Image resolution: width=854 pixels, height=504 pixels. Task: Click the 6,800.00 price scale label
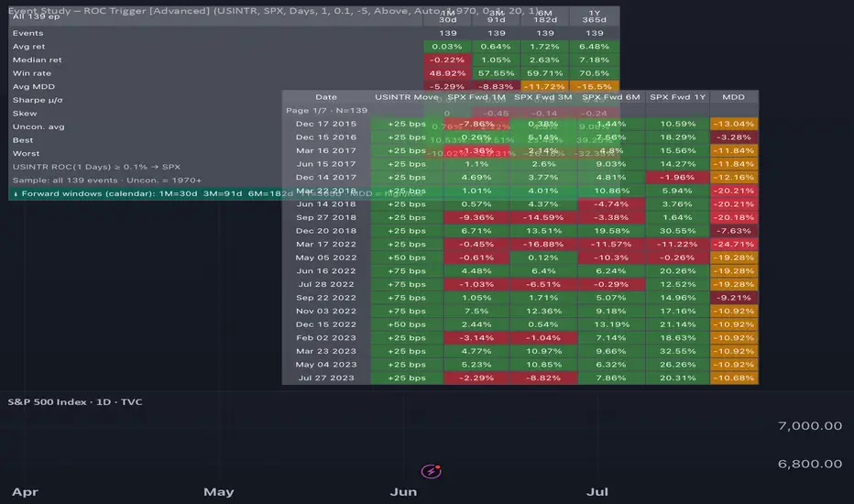[810, 464]
